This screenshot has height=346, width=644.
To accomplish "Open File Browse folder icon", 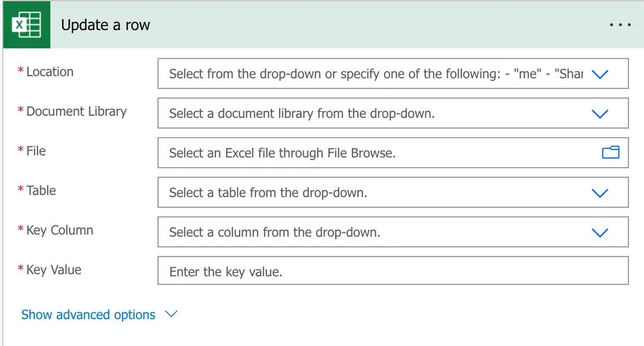I will coord(610,152).
